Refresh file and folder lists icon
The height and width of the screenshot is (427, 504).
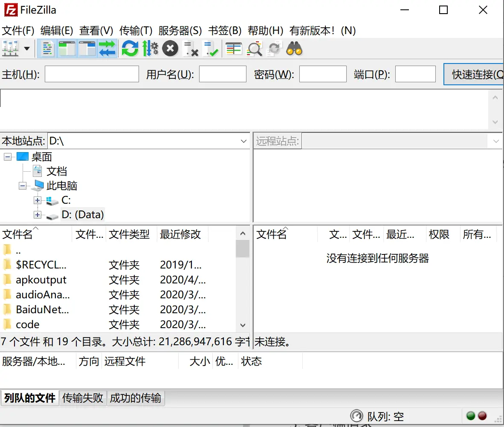pos(130,49)
